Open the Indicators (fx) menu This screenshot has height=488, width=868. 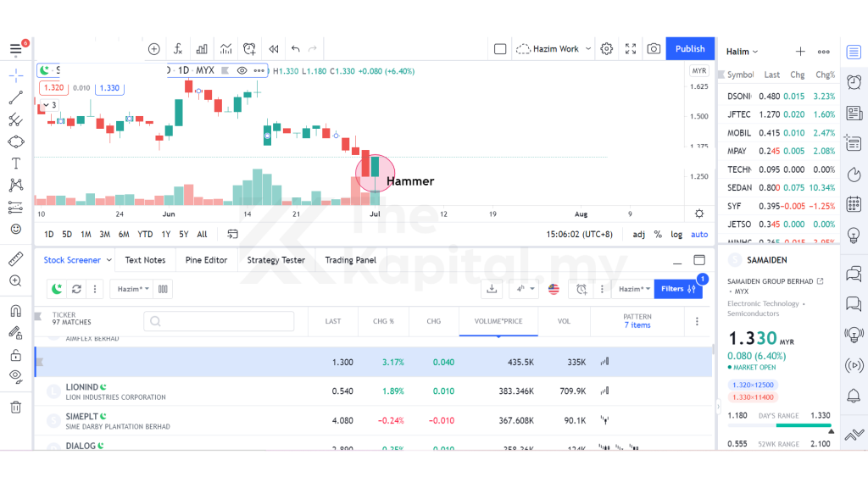click(x=178, y=49)
